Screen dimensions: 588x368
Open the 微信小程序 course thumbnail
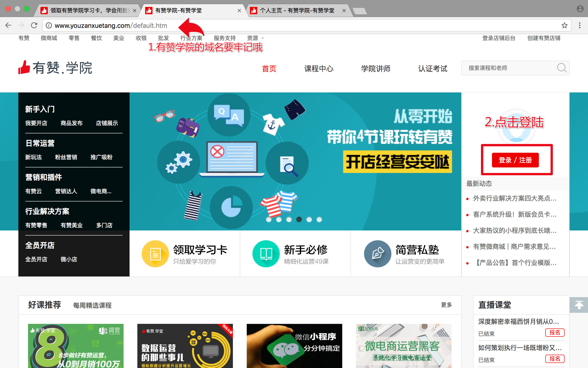(x=294, y=346)
